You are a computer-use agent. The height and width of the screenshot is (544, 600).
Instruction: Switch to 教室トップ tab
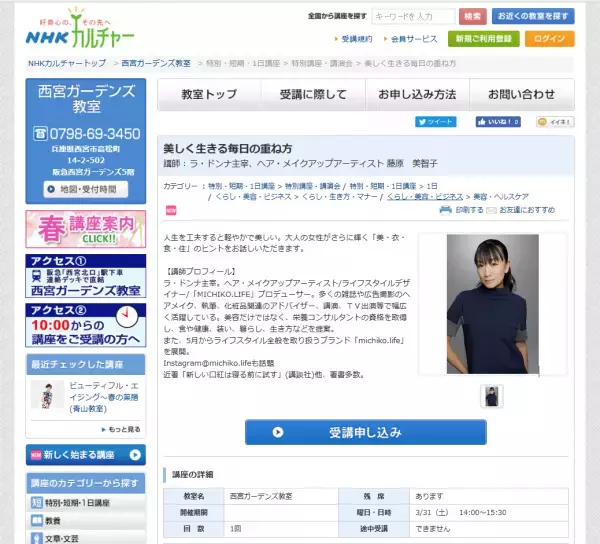click(209, 94)
